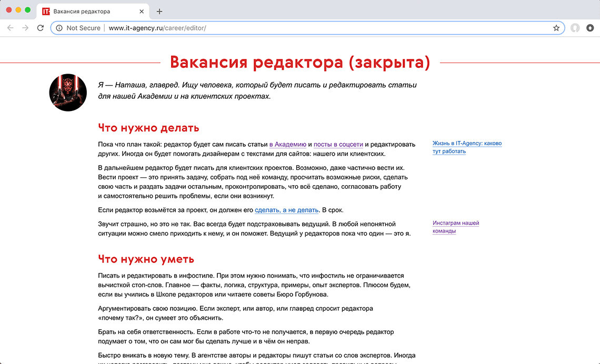Click paragraph starting Звучит страшно
This screenshot has width=600, height=364.
coord(254,229)
